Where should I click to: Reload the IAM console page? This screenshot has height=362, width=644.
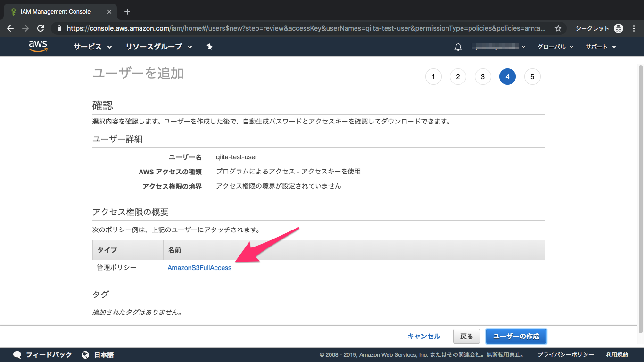(x=41, y=28)
